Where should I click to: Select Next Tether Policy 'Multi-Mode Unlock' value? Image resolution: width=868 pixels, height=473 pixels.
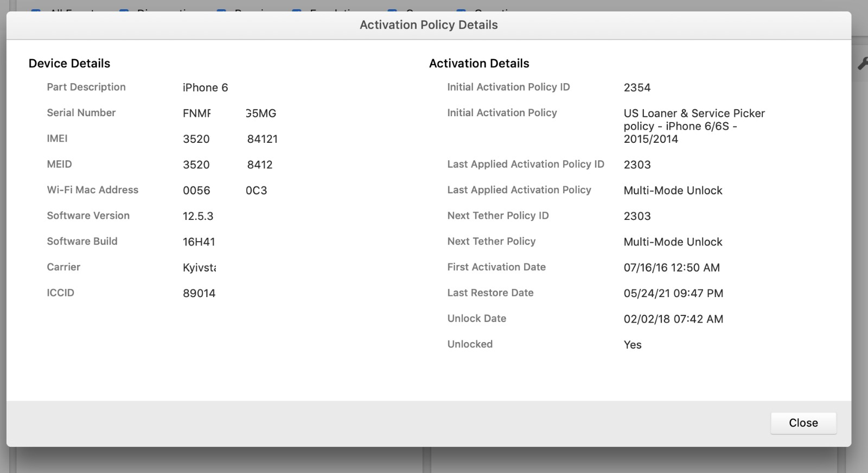point(673,242)
